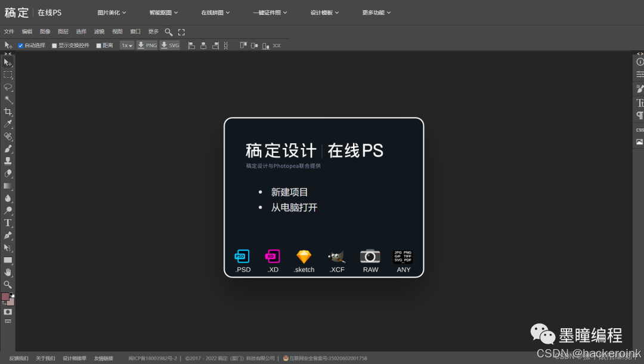Image resolution: width=644 pixels, height=364 pixels.
Task: Expand the 图片美化 dropdown menu
Action: point(112,13)
